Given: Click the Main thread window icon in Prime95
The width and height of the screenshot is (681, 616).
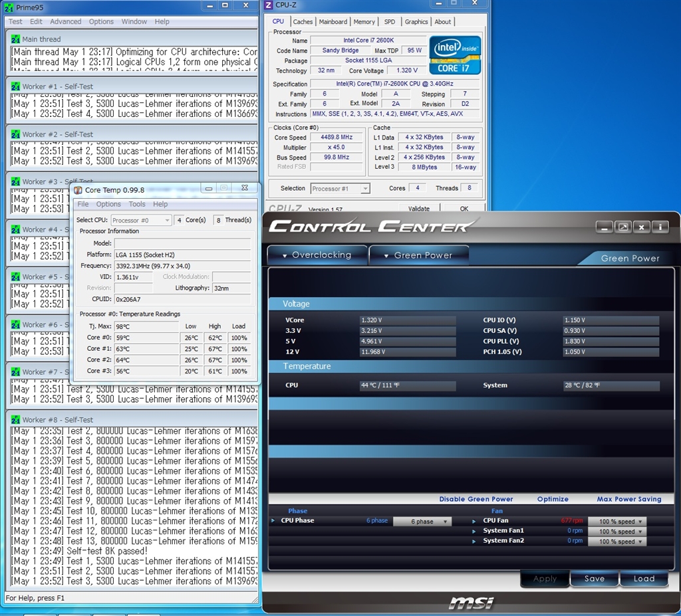Looking at the screenshot, I should [16, 39].
